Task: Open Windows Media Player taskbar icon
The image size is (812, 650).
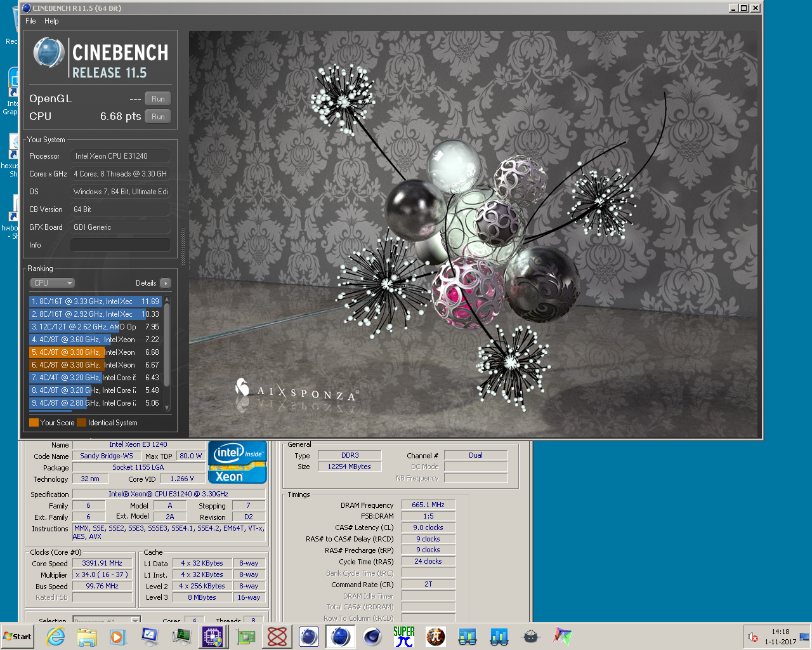Action: tap(118, 637)
